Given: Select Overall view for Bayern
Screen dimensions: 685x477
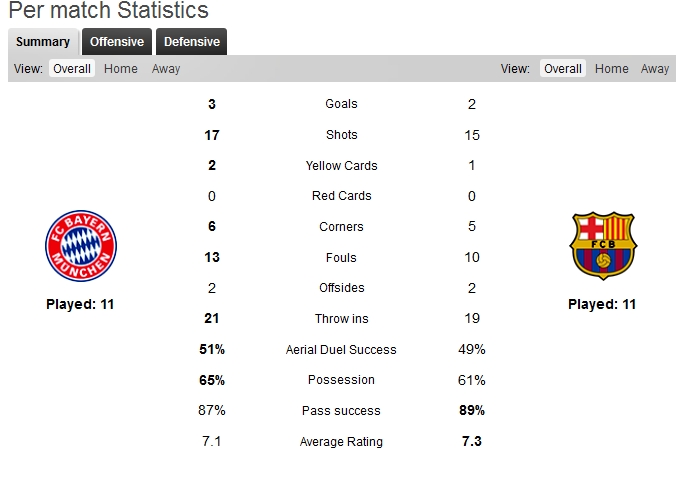Looking at the screenshot, I should pos(72,69).
